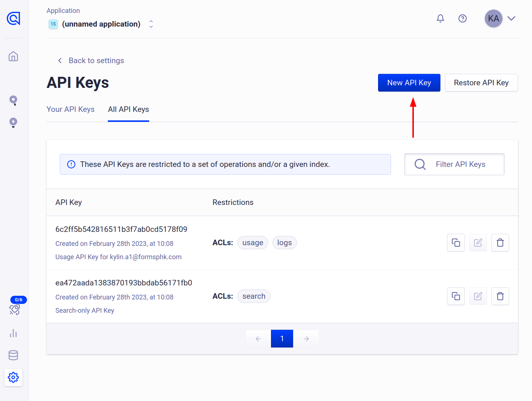
Task: Click the Algolia logo
Action: tap(13, 18)
